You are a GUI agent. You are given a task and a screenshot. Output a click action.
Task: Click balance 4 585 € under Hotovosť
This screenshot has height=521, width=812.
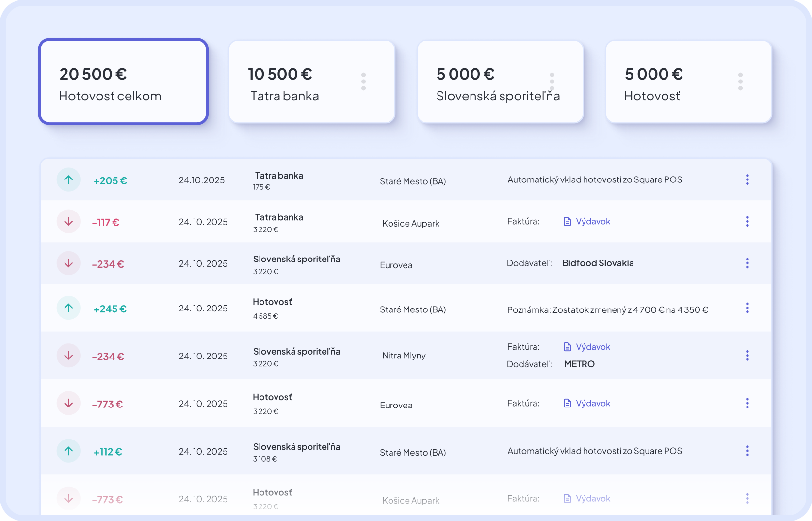[x=265, y=316]
